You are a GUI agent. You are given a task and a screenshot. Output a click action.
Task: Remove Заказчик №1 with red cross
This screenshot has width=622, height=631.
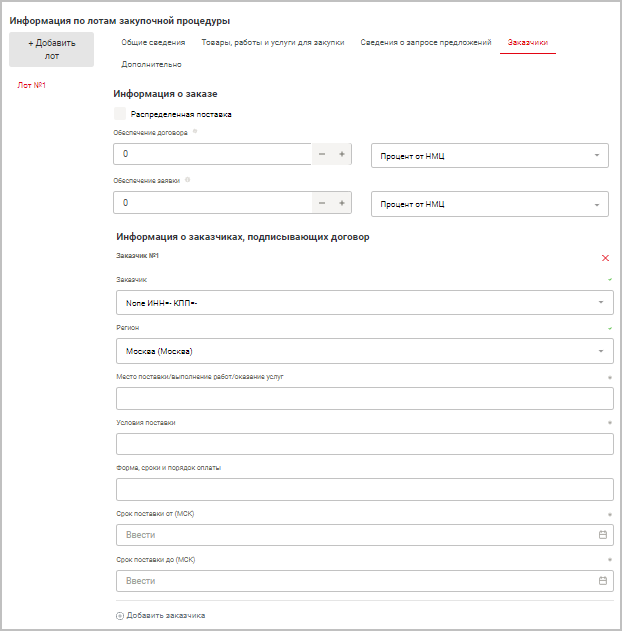coord(605,258)
